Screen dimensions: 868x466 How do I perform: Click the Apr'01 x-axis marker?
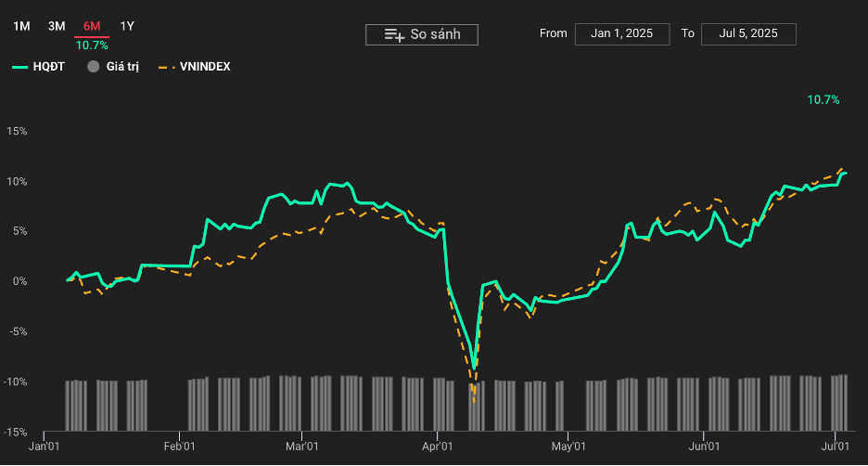(438, 447)
